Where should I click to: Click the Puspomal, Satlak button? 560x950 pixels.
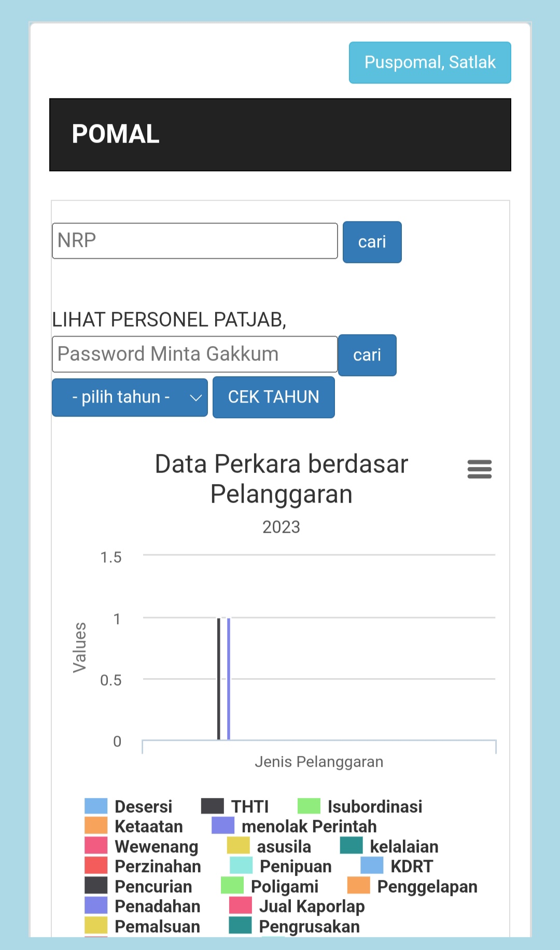coord(430,62)
